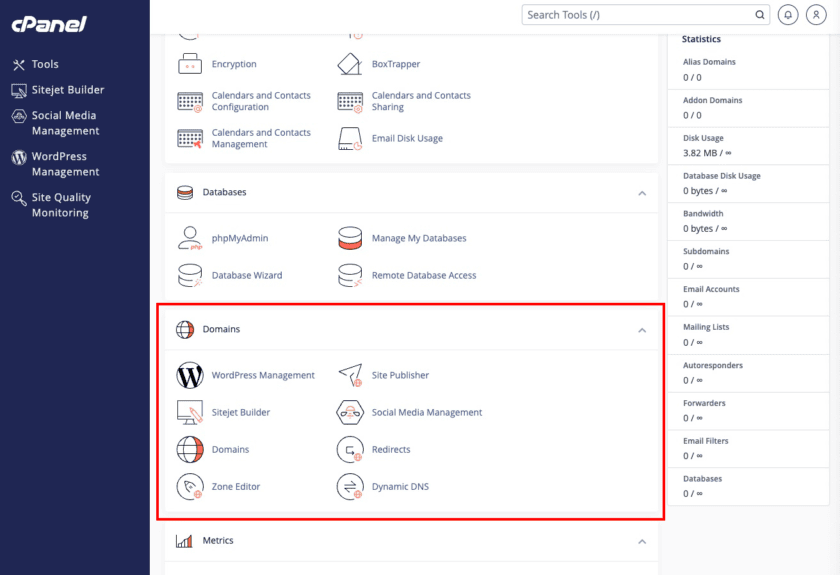The width and height of the screenshot is (840, 575).
Task: Focus the Search Tools field
Action: [646, 15]
